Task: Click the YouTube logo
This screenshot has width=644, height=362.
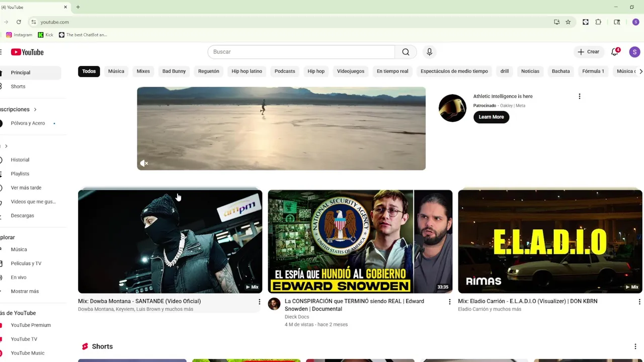Action: 27,52
